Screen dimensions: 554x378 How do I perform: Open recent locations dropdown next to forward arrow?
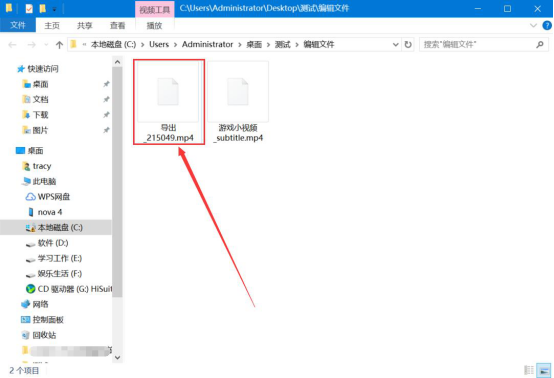point(46,45)
